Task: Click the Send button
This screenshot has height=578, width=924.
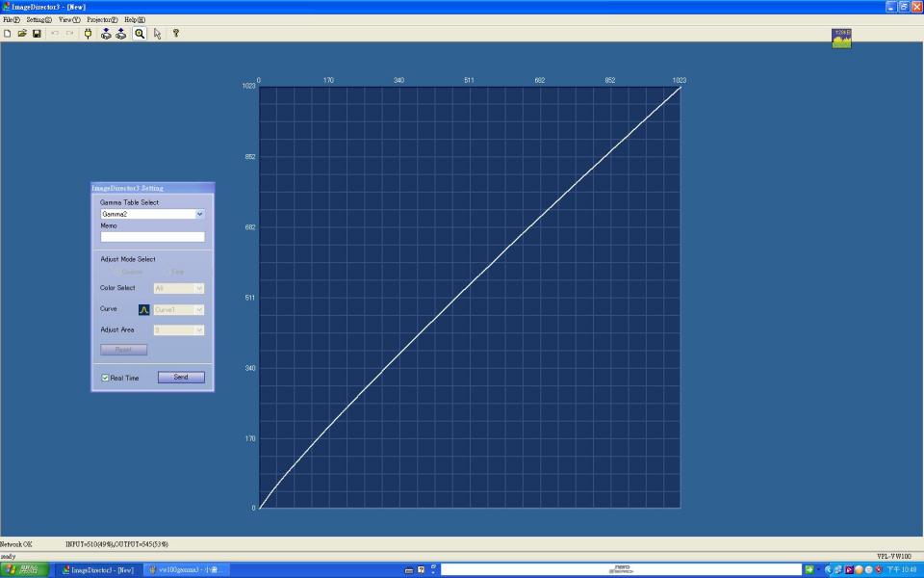Action: [181, 377]
